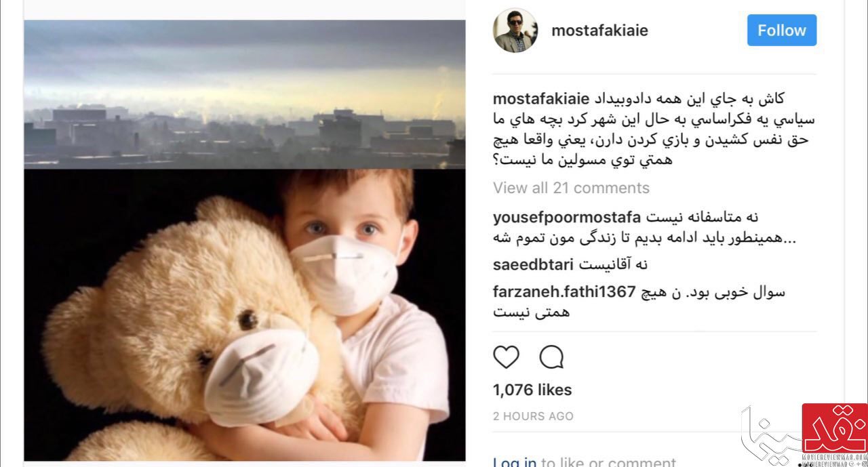Open commenter farzaneh.fathi1367's profile
The width and height of the screenshot is (868, 467).
(x=564, y=292)
